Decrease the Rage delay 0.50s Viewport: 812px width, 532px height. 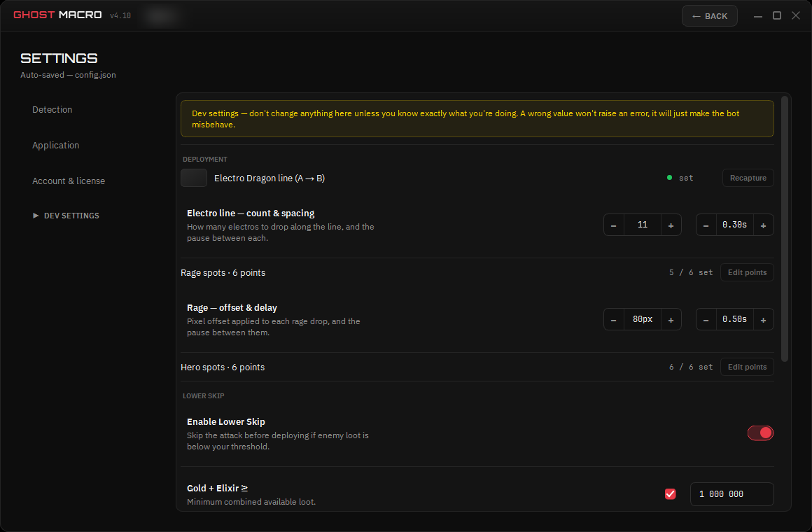click(x=706, y=320)
